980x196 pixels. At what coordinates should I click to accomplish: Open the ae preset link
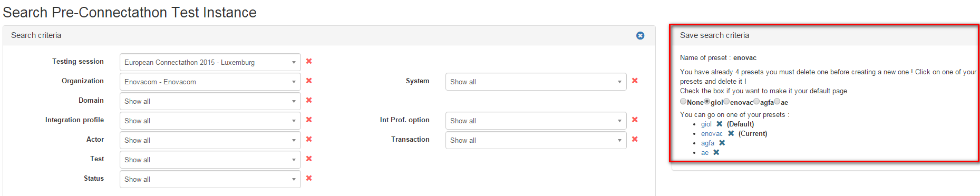click(705, 153)
